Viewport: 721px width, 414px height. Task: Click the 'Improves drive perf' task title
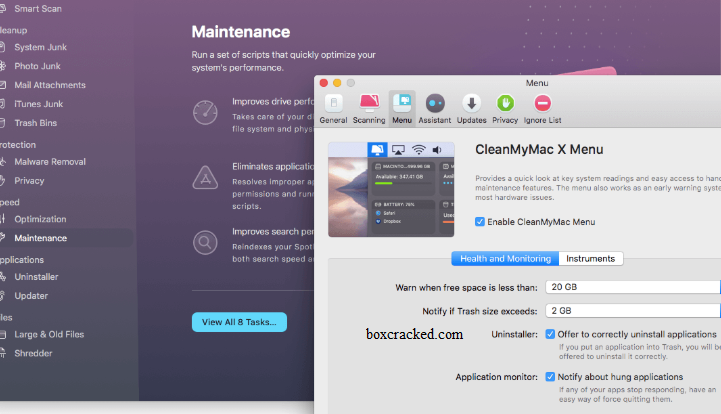273,101
